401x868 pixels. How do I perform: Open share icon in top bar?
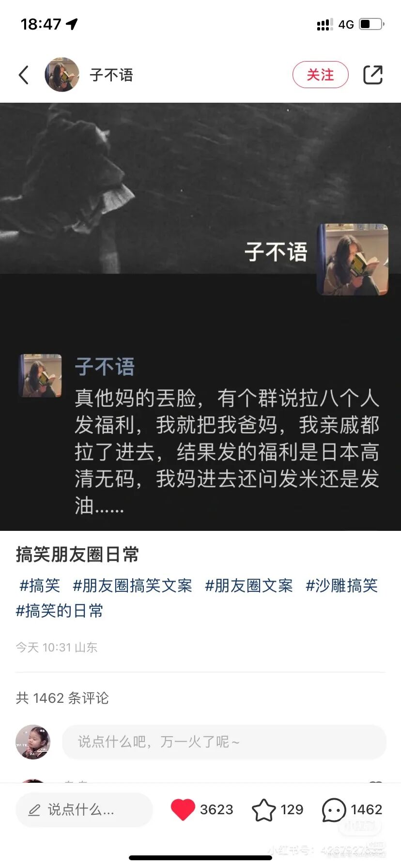373,75
